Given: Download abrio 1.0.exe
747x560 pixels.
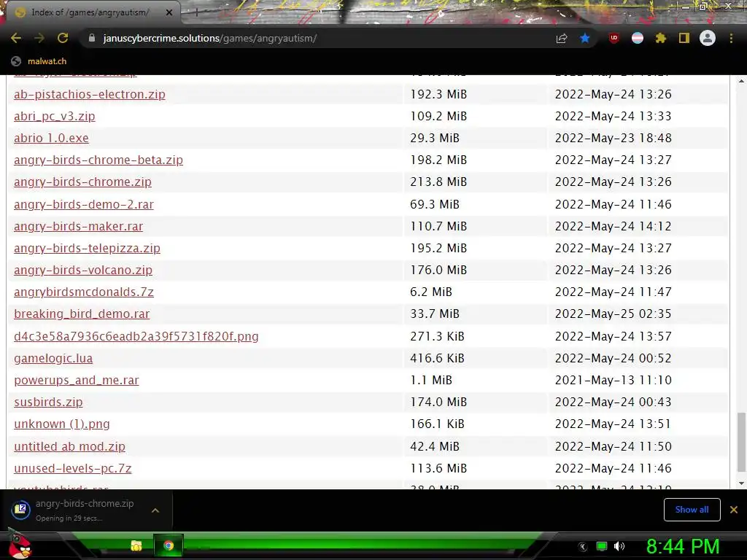Looking at the screenshot, I should pos(51,138).
